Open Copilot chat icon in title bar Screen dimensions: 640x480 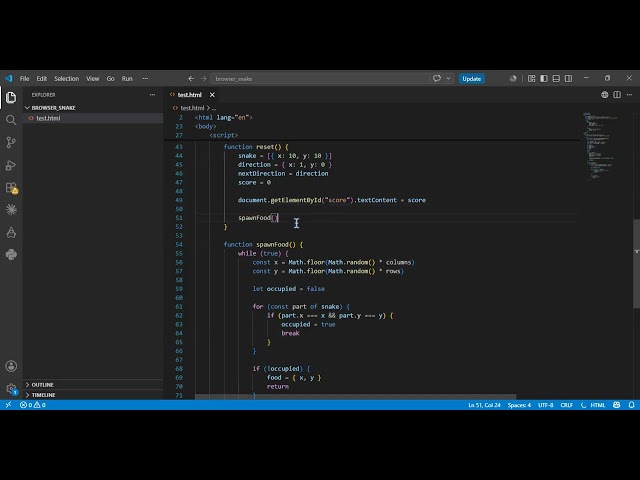click(437, 78)
